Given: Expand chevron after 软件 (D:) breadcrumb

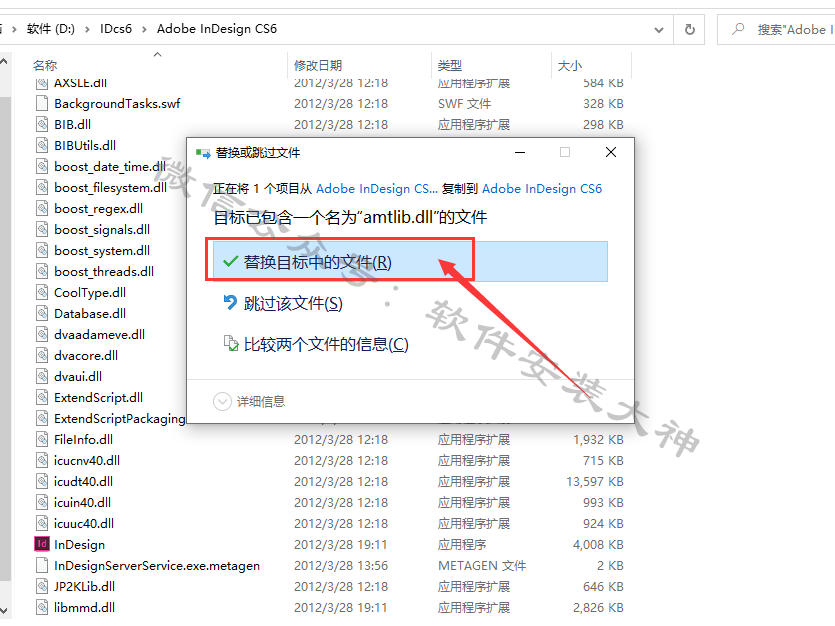Looking at the screenshot, I should (87, 29).
